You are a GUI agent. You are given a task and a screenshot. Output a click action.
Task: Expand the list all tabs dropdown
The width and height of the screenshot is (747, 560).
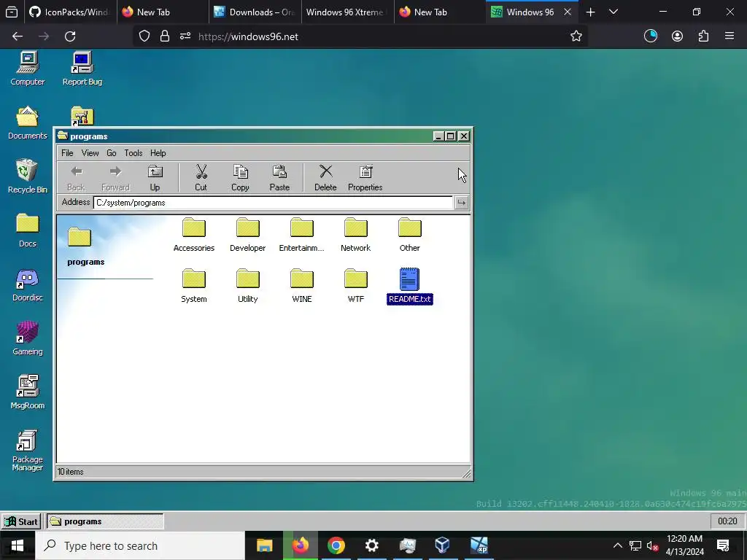[x=614, y=12]
